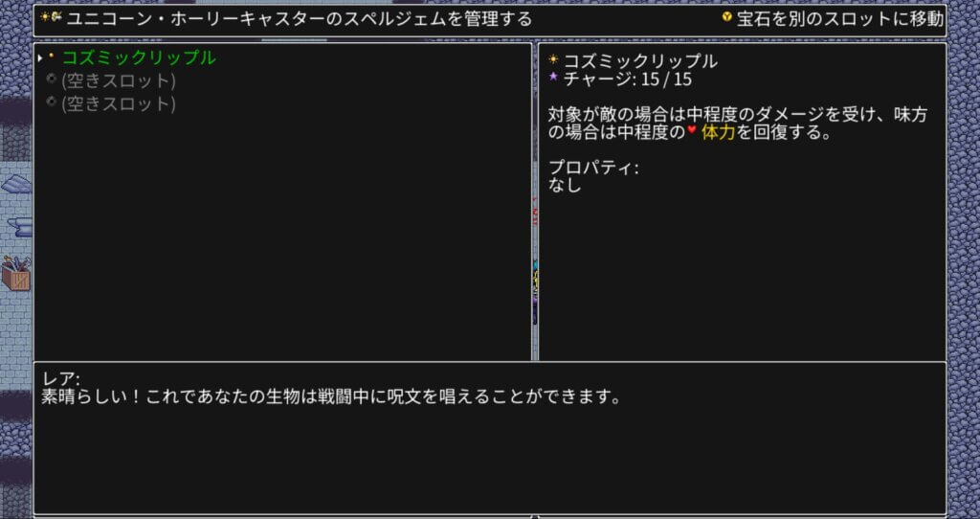Screen dimensions: 980x519
Task: Click the spell gem icon in the title bar
Action: pyautogui.click(x=51, y=18)
